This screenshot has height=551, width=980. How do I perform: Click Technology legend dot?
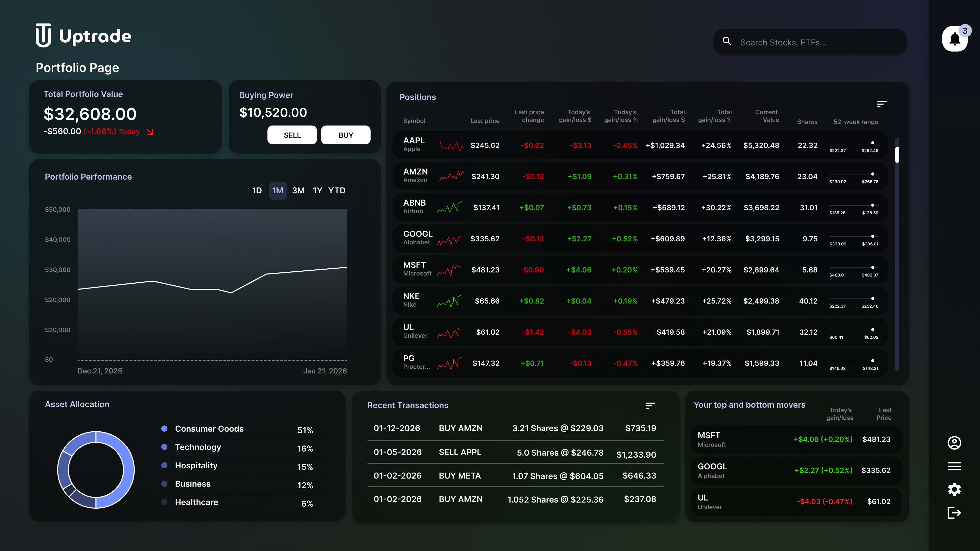click(x=164, y=447)
